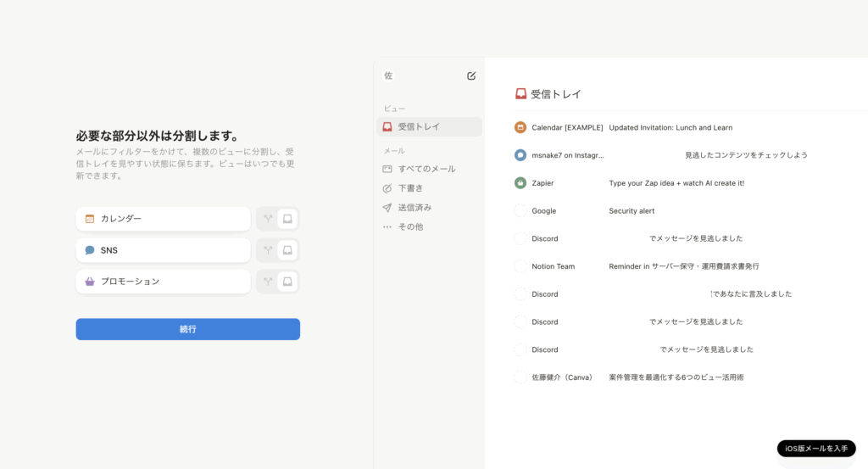
Task: Open the Google Security alert email
Action: 631,210
